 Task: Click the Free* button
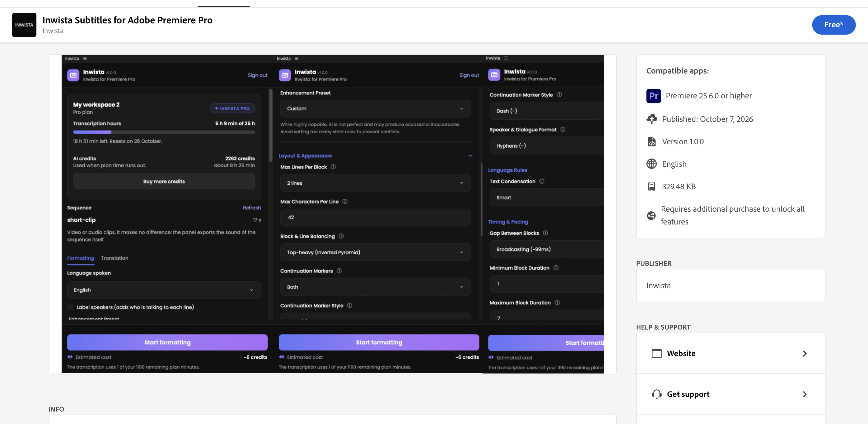click(x=833, y=25)
